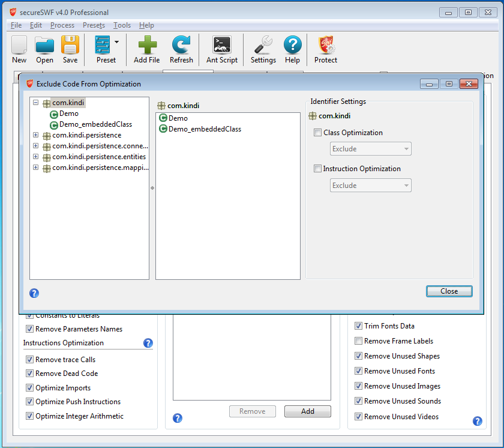Screen dimensions: 504x448
Task: Enable the Class Optimization checkbox
Action: 317,133
